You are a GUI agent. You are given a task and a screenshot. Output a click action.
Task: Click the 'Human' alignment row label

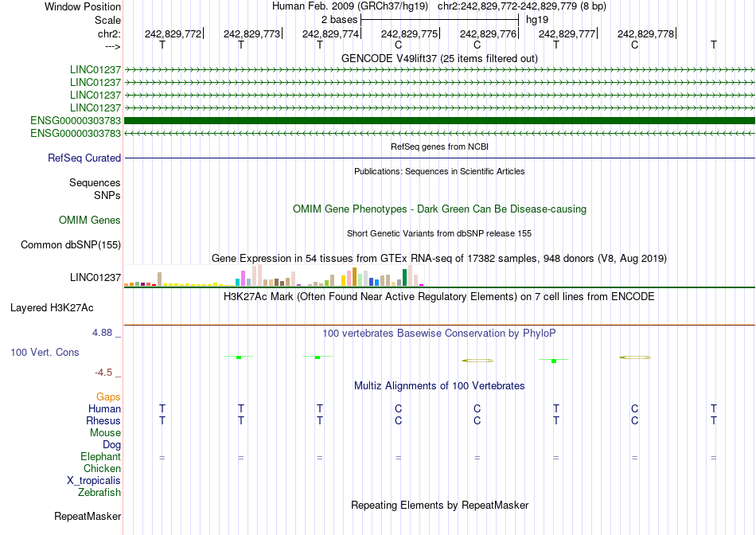tap(104, 408)
